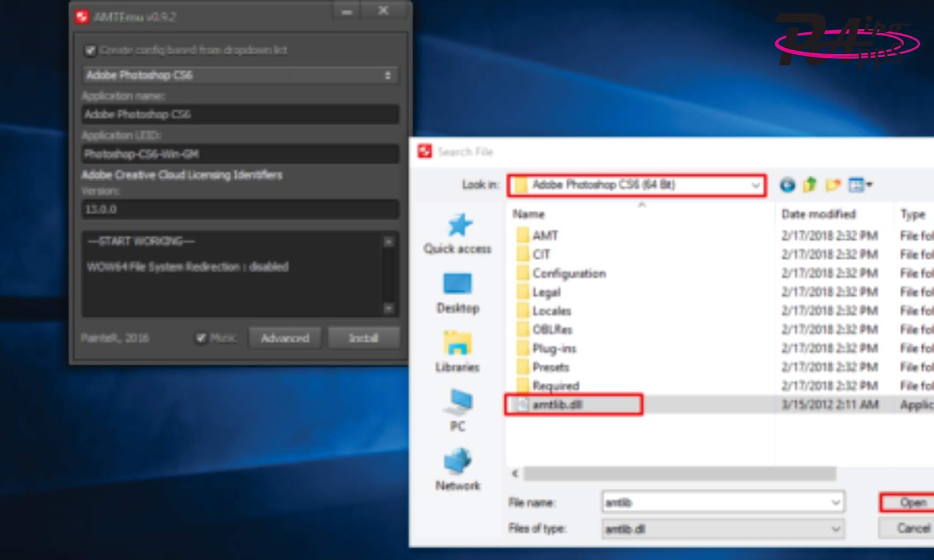Sort files by the Type column header

pyautogui.click(x=914, y=214)
